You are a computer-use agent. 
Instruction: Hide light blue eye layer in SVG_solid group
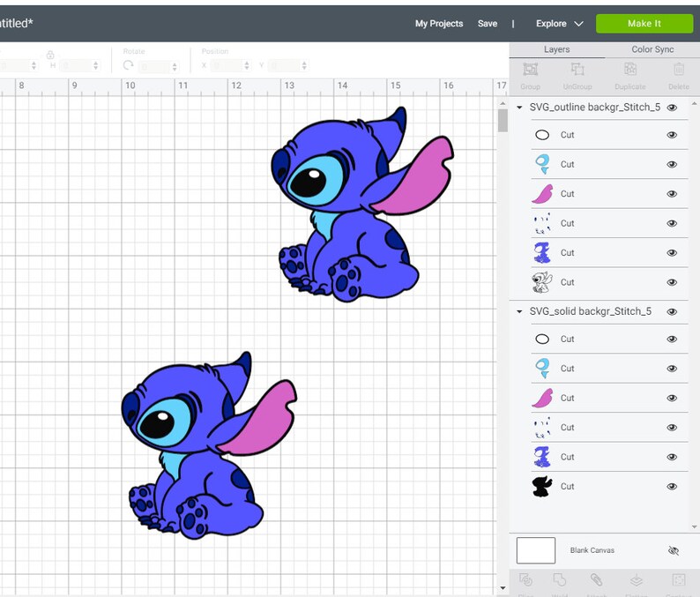click(x=672, y=369)
